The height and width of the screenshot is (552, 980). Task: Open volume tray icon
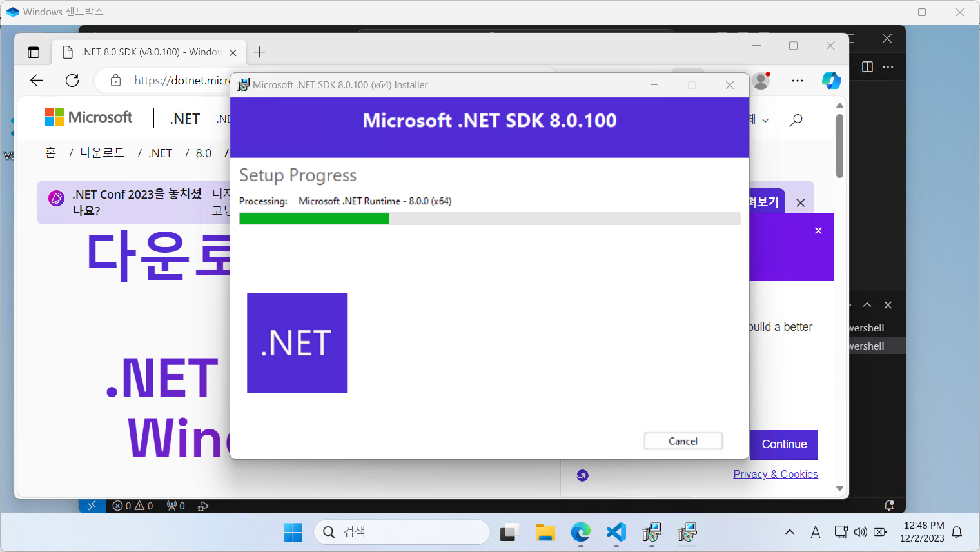[860, 532]
